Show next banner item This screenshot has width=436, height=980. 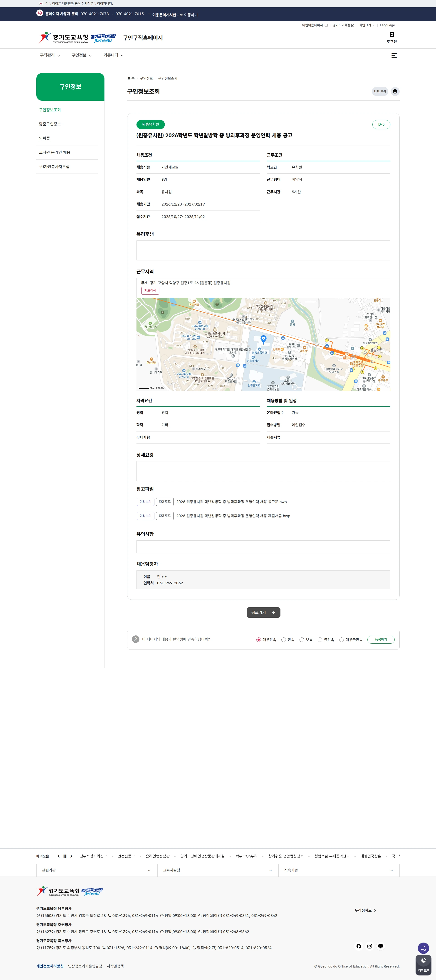pyautogui.click(x=71, y=856)
